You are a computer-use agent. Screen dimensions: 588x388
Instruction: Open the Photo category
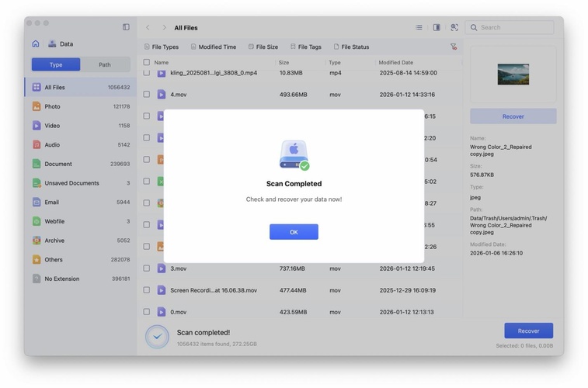point(81,106)
